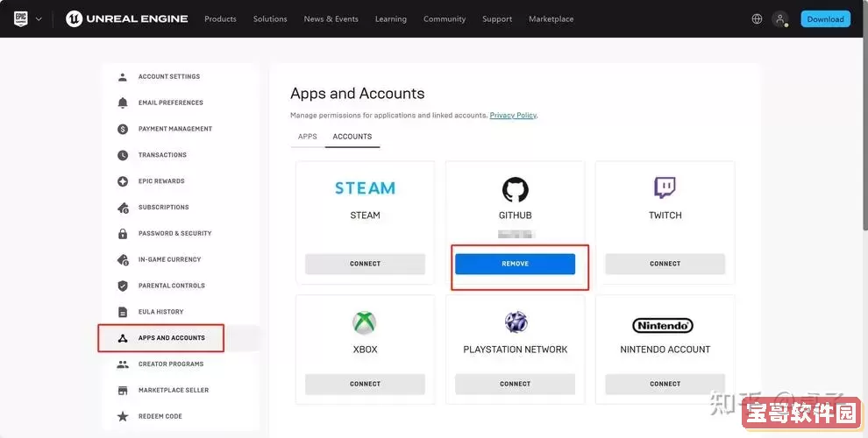Click the Password & Security lock icon
The width and height of the screenshot is (868, 438).
click(123, 233)
